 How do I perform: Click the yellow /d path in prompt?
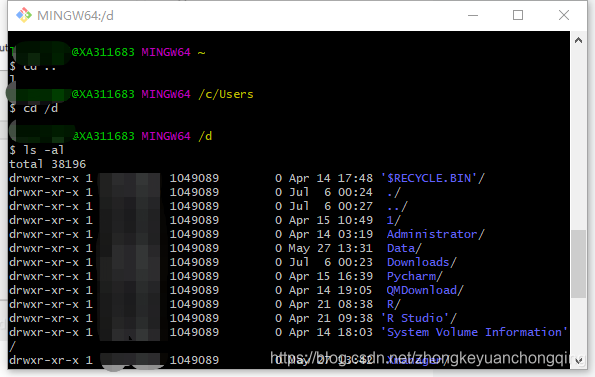coord(205,136)
